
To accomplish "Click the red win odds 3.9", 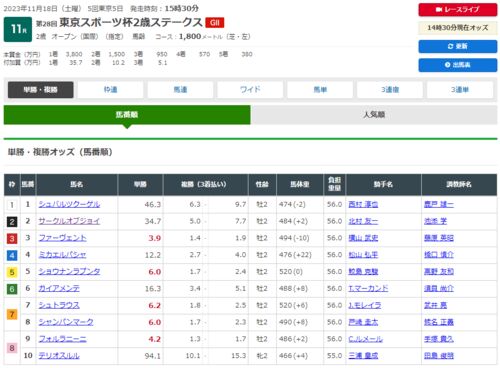I will tap(155, 238).
